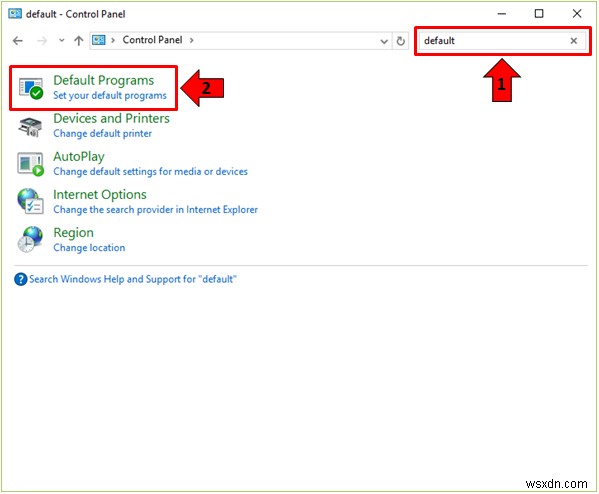Click the title bar Control Panel icon
The image size is (599, 494).
[15, 14]
